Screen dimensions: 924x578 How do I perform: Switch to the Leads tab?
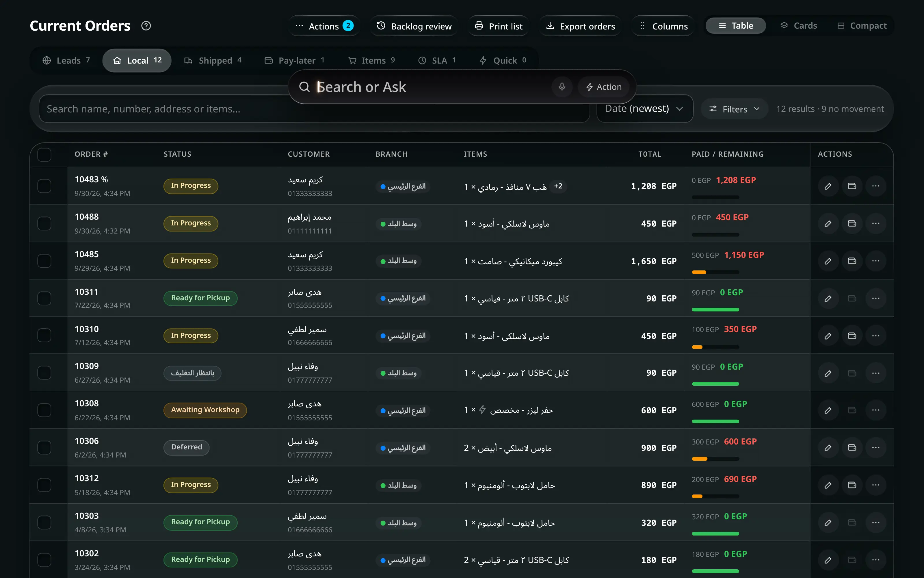66,60
